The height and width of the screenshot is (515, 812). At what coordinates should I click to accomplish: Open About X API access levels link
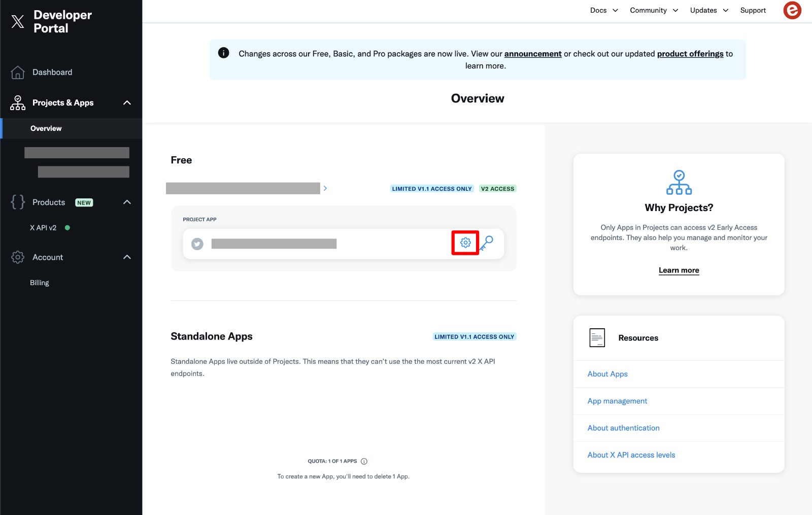(x=631, y=455)
